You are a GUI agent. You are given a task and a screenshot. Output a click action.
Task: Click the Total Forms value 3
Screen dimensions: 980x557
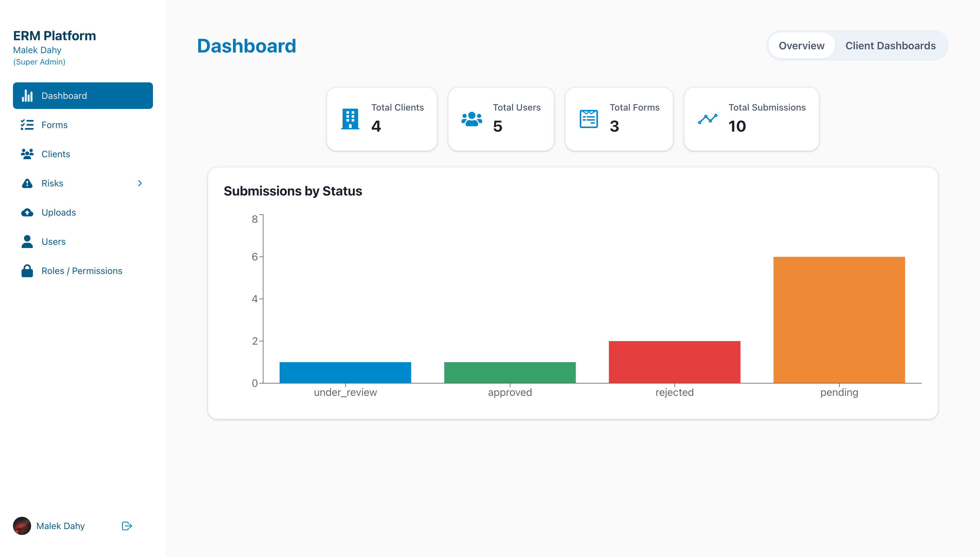(x=614, y=126)
